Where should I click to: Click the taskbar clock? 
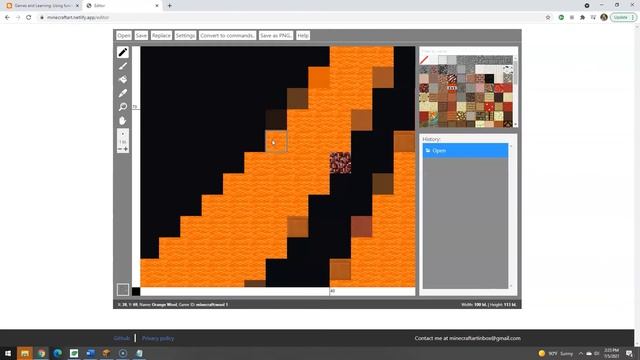(x=611, y=353)
